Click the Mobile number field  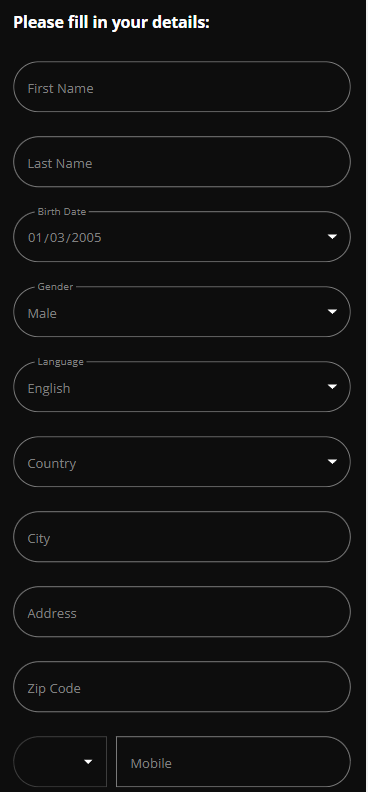tap(233, 761)
